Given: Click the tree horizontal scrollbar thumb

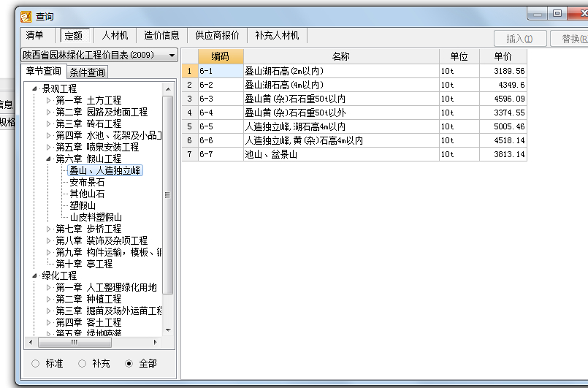Looking at the screenshot, I should click(x=75, y=342).
